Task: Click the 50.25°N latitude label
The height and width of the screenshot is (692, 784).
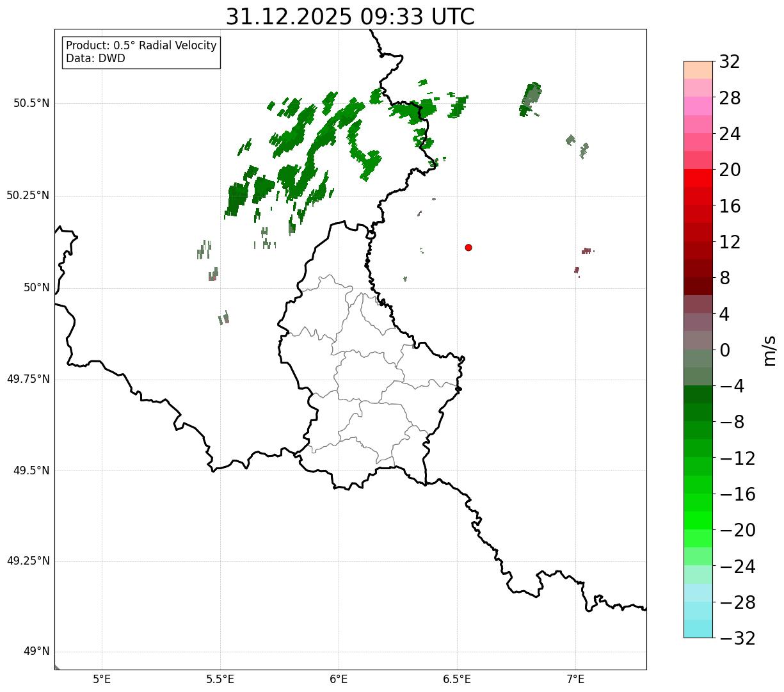Action: (x=28, y=195)
